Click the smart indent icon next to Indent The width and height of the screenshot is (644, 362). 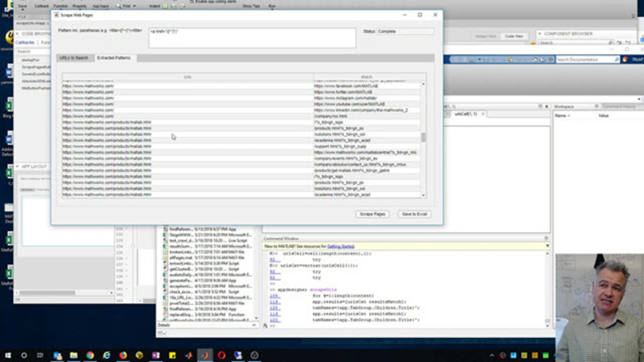click(165, 6)
